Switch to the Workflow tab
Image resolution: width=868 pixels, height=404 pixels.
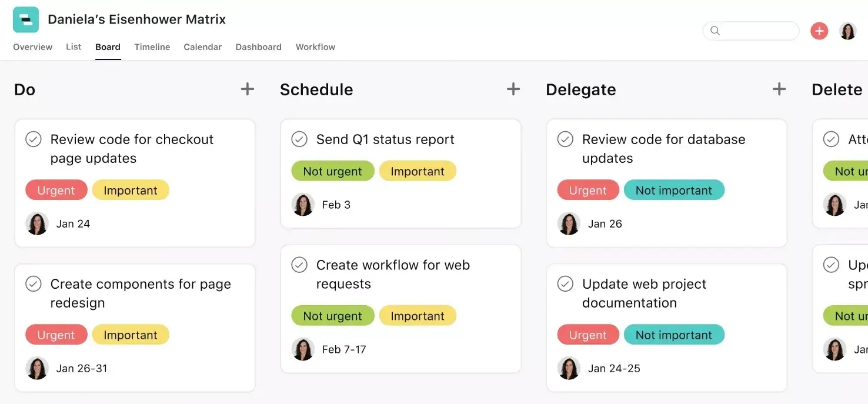(315, 47)
